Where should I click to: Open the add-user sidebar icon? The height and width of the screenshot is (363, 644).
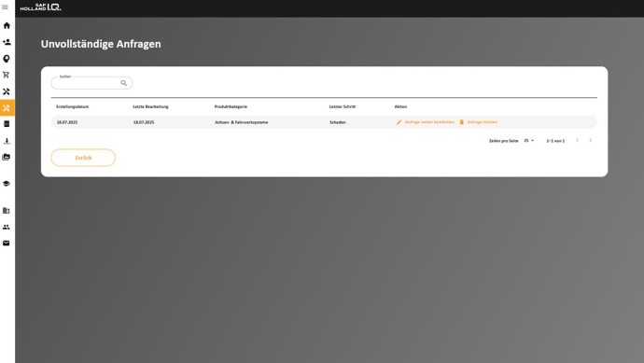tap(7, 42)
